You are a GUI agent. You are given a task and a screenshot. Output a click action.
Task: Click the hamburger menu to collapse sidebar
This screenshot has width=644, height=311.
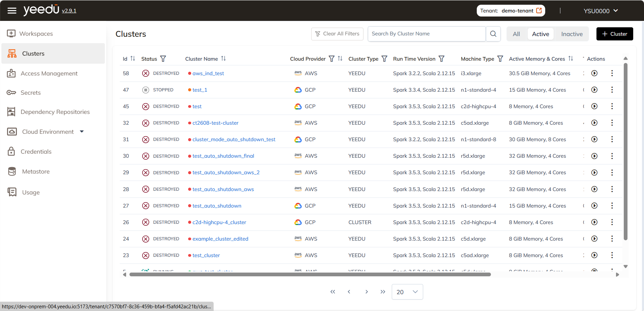12,10
